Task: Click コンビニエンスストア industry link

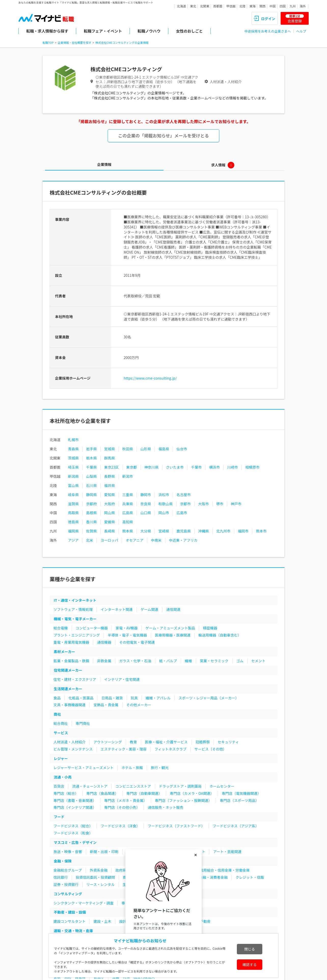Action: click(133, 786)
